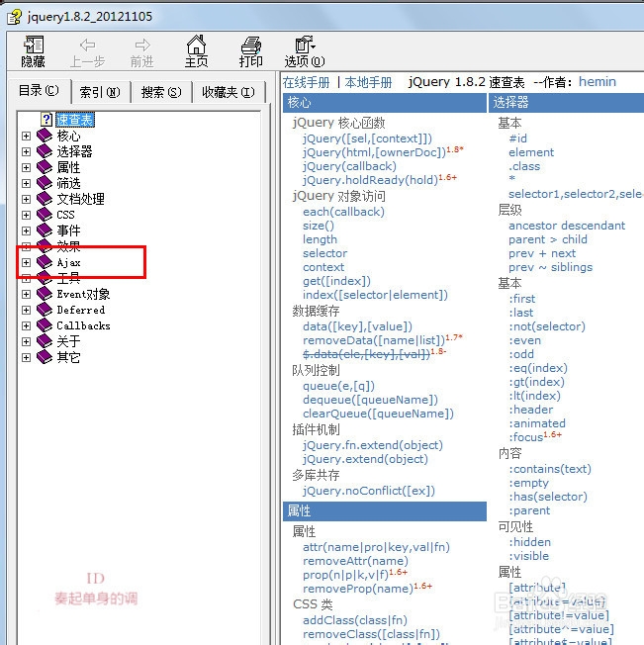Expand the 筛选 tree node
The width and height of the screenshot is (644, 645).
pos(26,183)
